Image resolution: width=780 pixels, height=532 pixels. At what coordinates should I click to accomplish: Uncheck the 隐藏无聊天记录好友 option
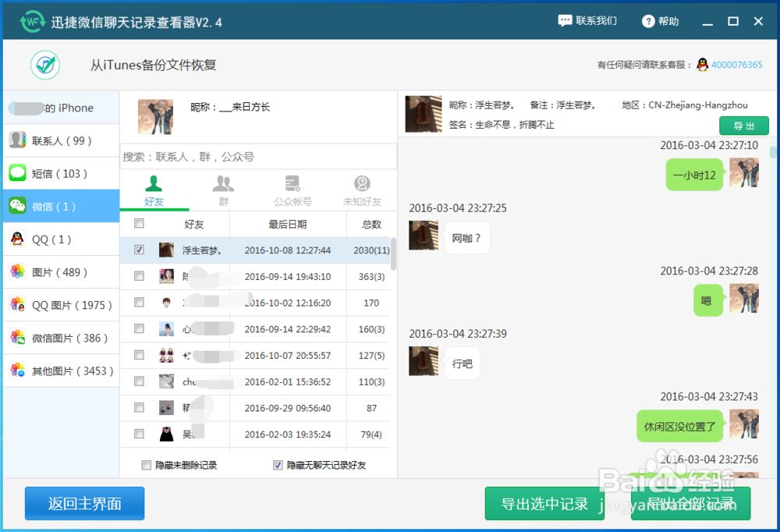(x=278, y=465)
